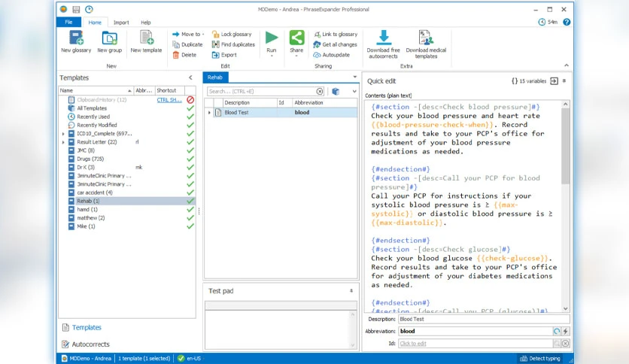The width and height of the screenshot is (629, 364).
Task: Expand the Result Letter glossary node
Action: tap(63, 142)
